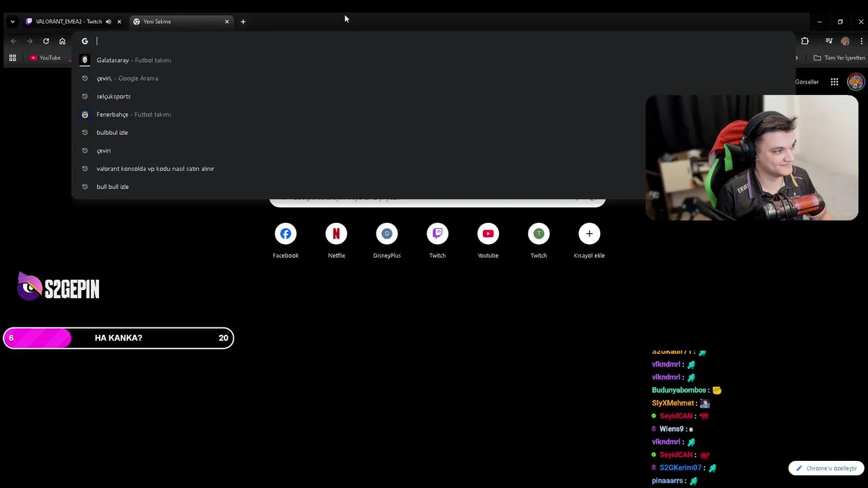868x488 pixels.
Task: Open the Extensions puzzle icon
Action: tap(805, 41)
